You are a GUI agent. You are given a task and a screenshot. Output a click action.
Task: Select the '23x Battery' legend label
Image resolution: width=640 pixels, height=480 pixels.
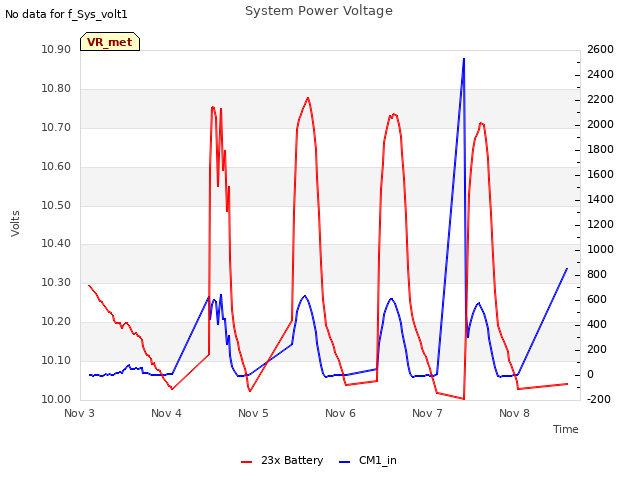pyautogui.click(x=292, y=460)
